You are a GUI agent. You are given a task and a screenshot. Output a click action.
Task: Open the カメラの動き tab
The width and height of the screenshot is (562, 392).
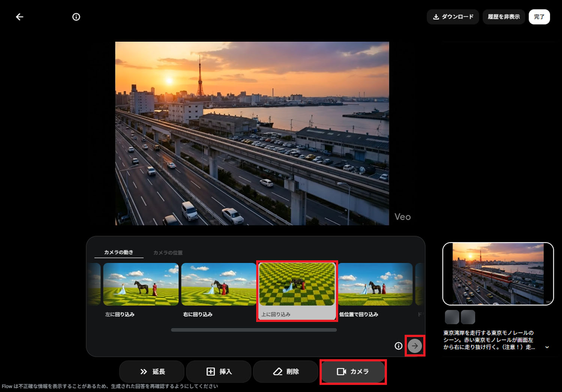(x=119, y=253)
